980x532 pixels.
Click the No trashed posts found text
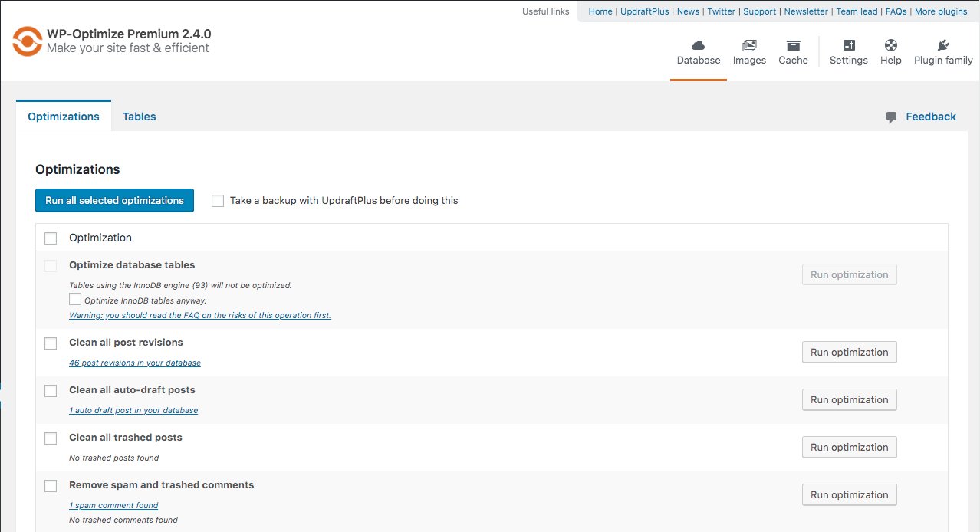point(114,458)
